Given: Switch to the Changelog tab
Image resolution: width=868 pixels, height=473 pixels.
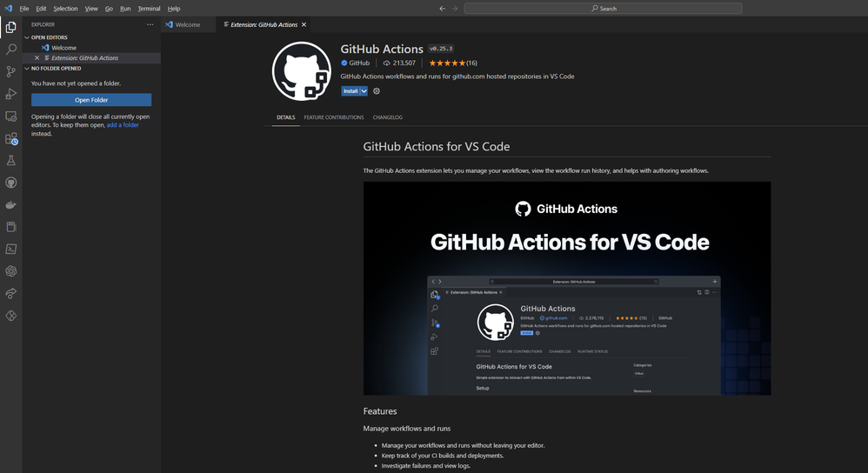Looking at the screenshot, I should pos(388,117).
